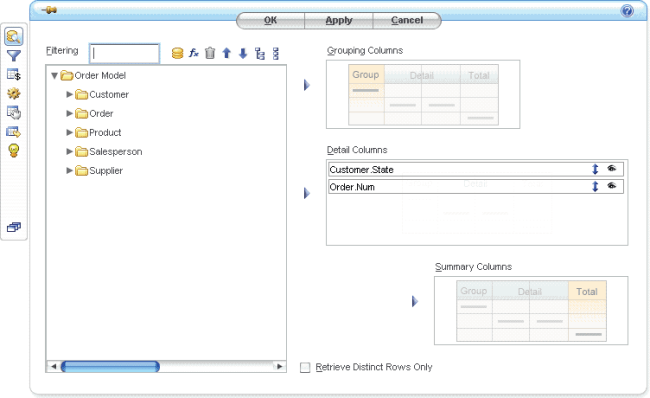Click add arrow next to Summary Columns
Viewport: 650px width, 398px height.
pos(415,301)
